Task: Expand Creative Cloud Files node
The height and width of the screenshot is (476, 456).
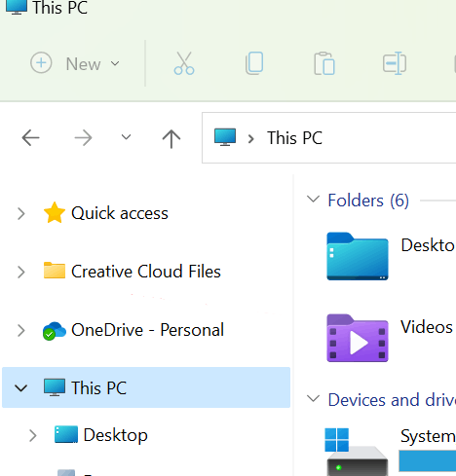Action: 21,273
